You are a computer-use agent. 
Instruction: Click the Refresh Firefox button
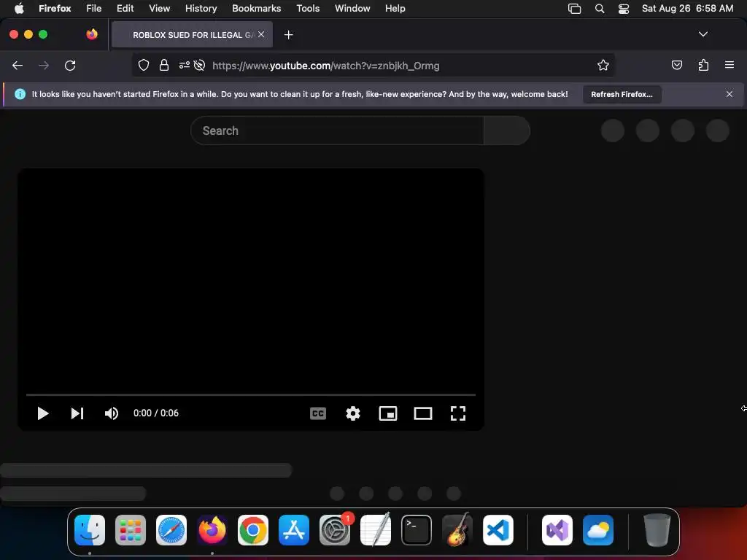point(622,94)
